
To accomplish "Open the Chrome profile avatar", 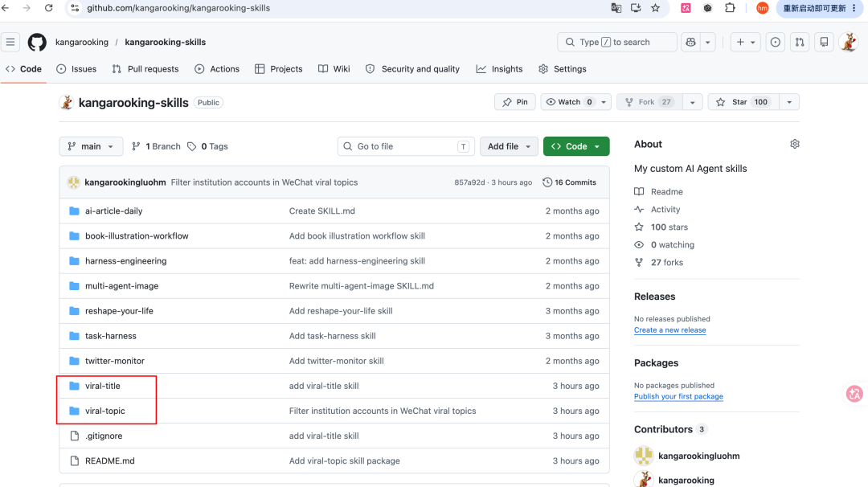I will (x=762, y=8).
